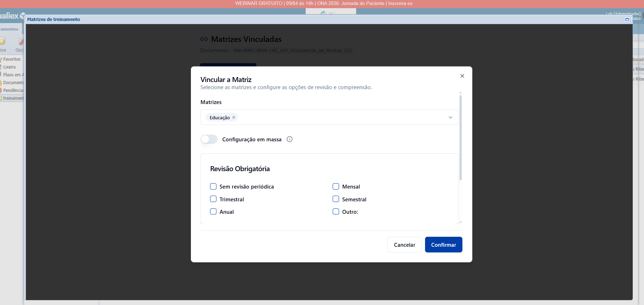This screenshot has width=644, height=305.
Task: Open the webinar banner Inscreva-se link
Action: pyautogui.click(x=400, y=4)
